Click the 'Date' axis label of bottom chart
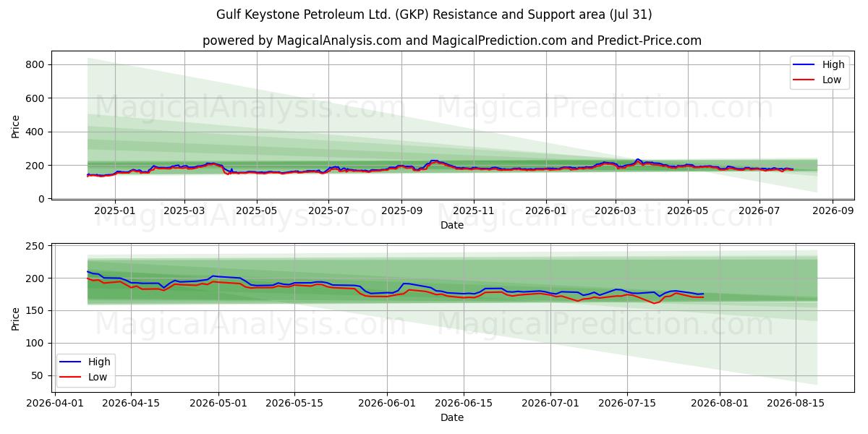868x434 pixels. 452,418
